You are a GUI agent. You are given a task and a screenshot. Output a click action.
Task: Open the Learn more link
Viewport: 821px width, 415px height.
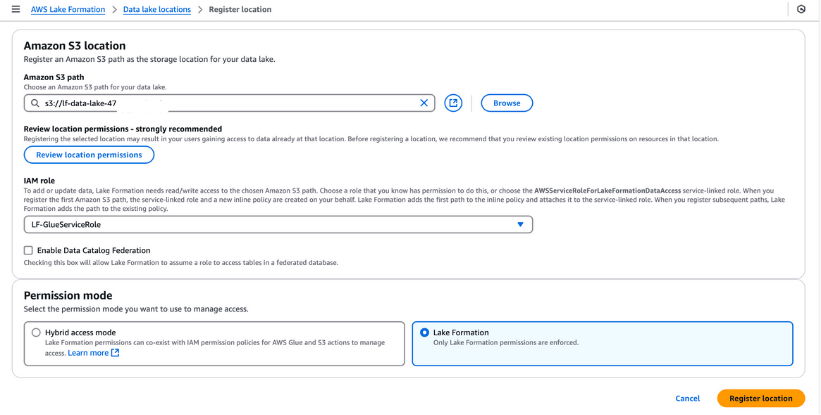88,353
